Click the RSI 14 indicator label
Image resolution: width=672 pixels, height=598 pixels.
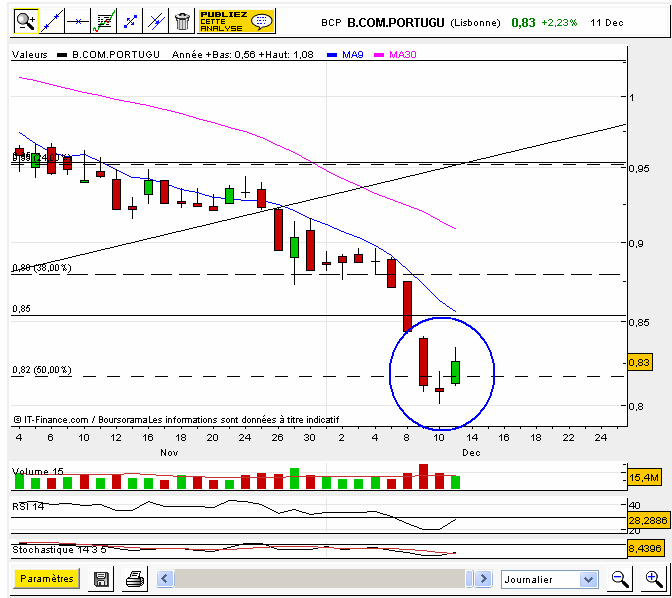coord(28,506)
